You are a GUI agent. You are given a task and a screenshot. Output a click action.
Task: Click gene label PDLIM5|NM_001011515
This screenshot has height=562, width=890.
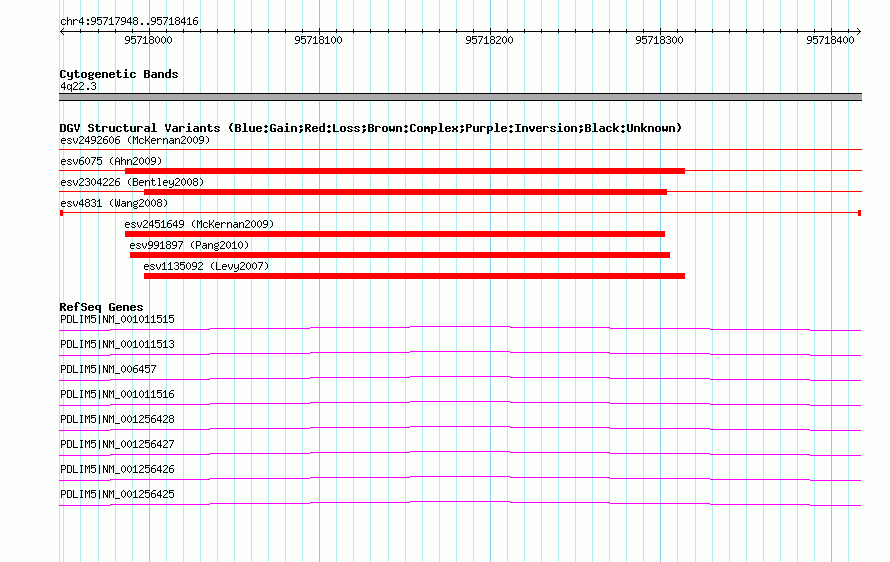pos(117,320)
